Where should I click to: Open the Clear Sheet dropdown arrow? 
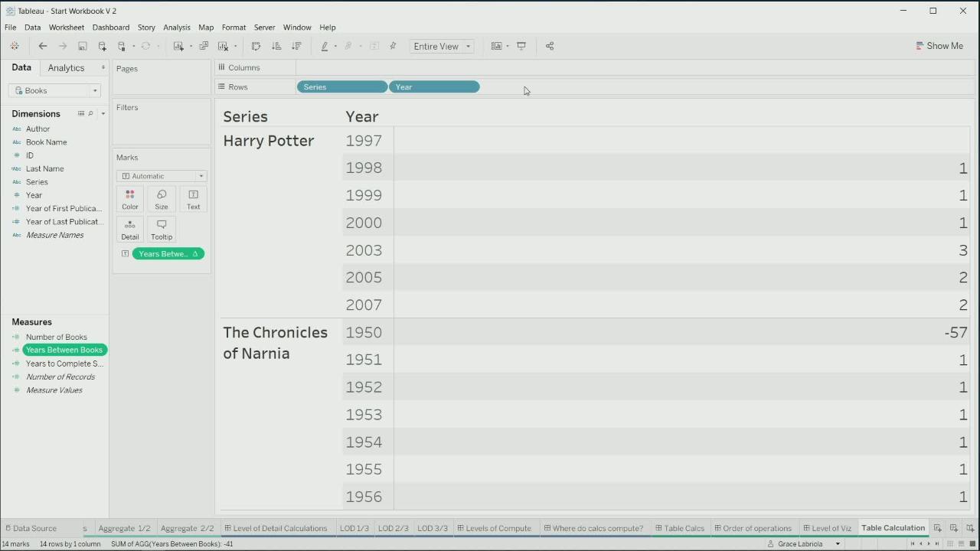click(x=235, y=47)
